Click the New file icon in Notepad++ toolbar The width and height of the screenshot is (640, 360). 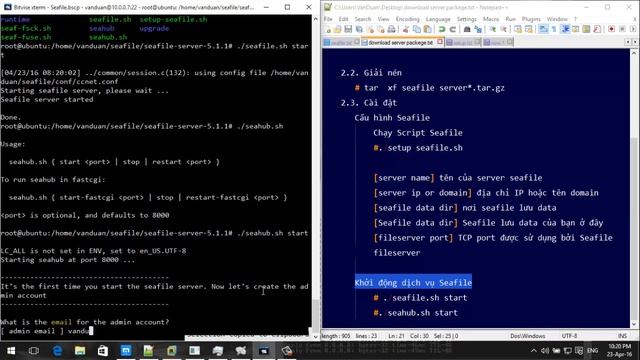327,29
